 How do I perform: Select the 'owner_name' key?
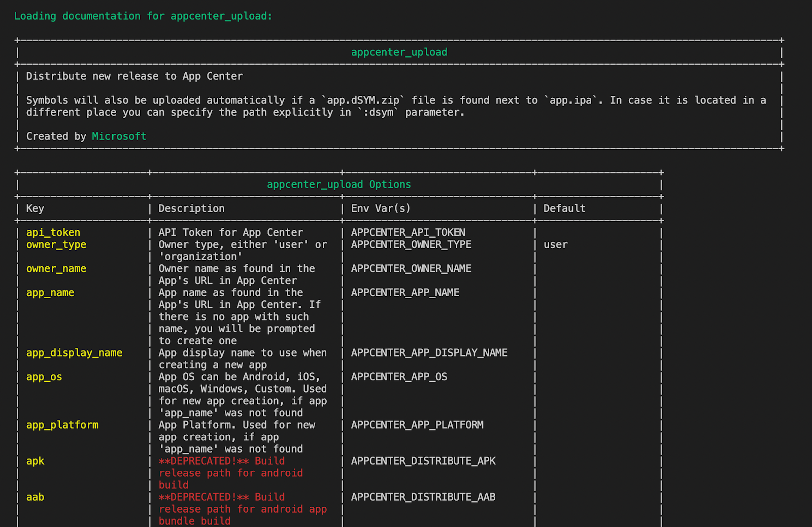56,269
